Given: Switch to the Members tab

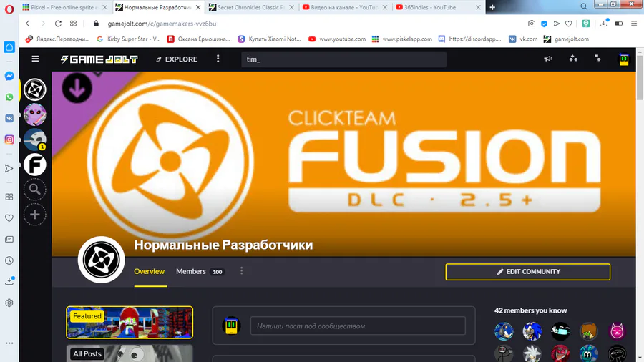Looking at the screenshot, I should (x=200, y=271).
